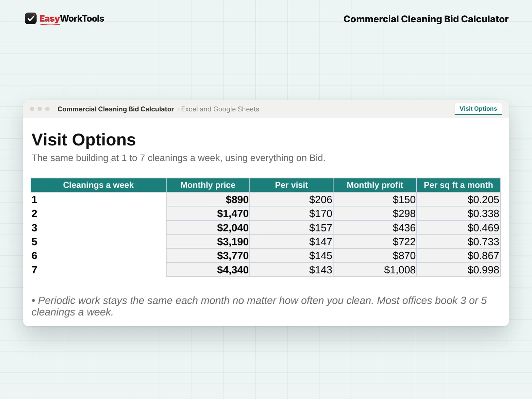
Task: Click the $3,190 monthly price cell
Action: coord(208,242)
